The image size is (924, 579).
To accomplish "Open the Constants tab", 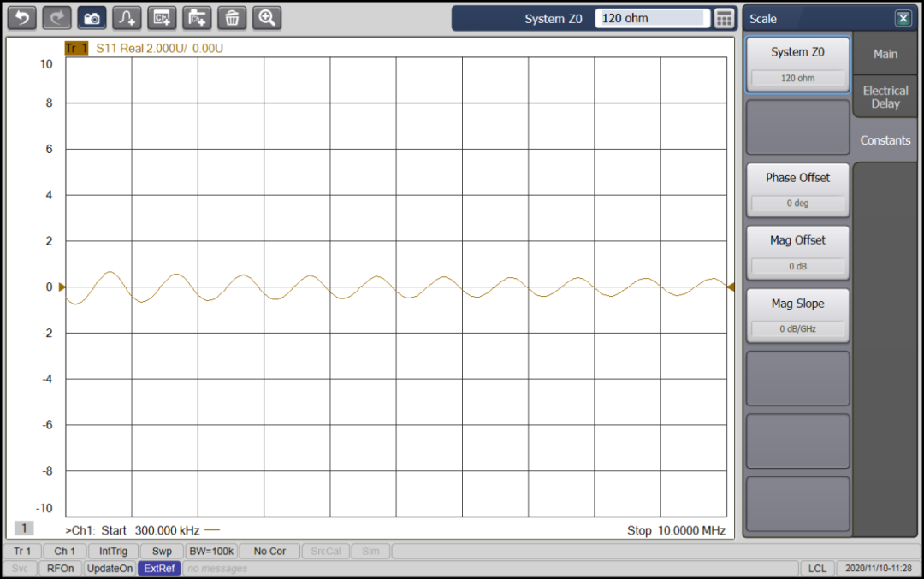I will 885,140.
